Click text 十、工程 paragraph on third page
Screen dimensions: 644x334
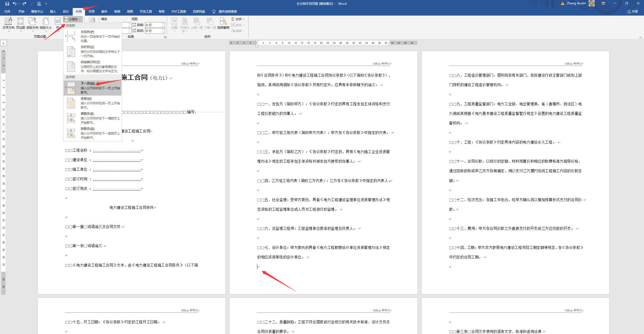click(505, 142)
